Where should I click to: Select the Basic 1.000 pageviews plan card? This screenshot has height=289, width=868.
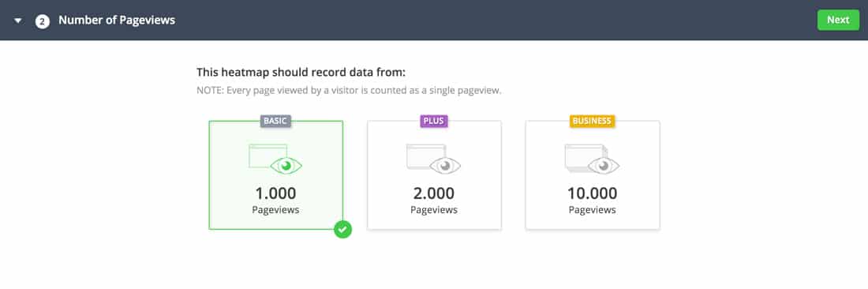tap(275, 175)
